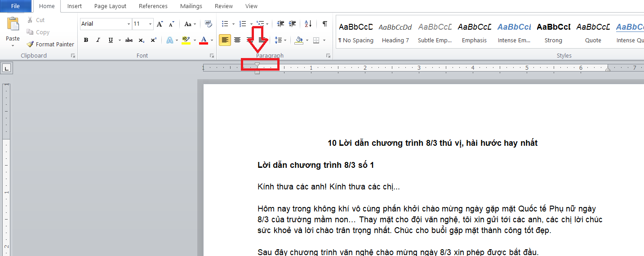Open the Arial font name dropdown

(129, 24)
